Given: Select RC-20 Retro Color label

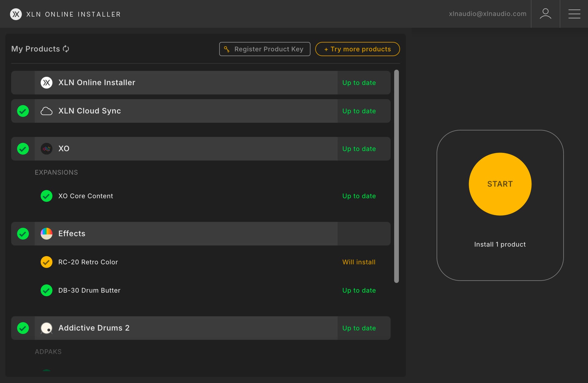Looking at the screenshot, I should pos(88,262).
